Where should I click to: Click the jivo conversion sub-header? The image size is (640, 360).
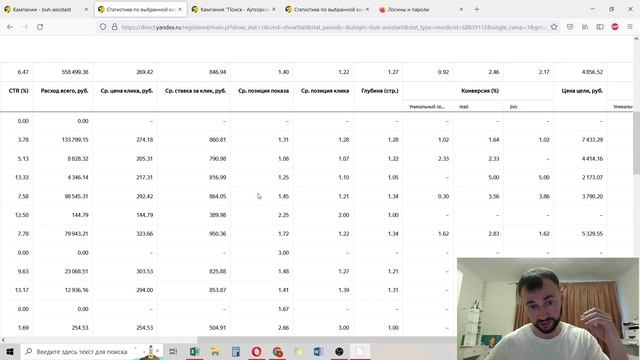click(513, 107)
